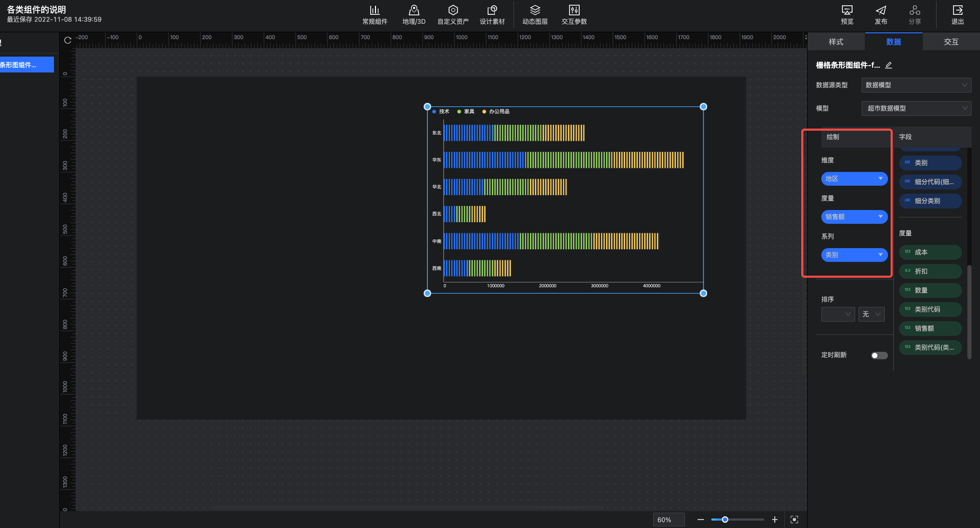The image size is (980, 528).
Task: Open the 无 sort order dropdown
Action: pyautogui.click(x=871, y=314)
